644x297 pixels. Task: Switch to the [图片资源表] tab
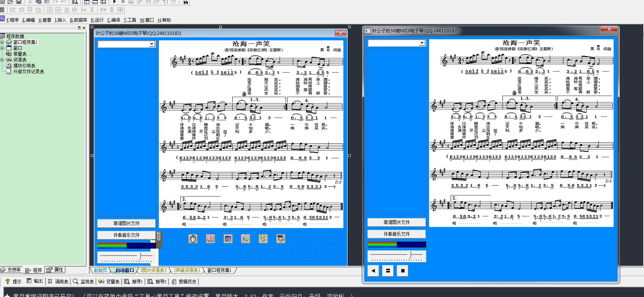click(x=153, y=270)
